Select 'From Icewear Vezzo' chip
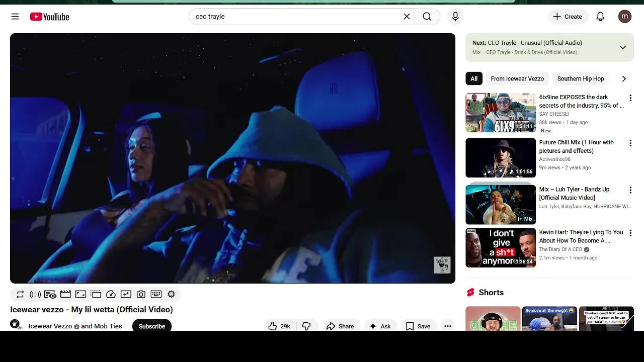The height and width of the screenshot is (362, 644). click(x=517, y=78)
